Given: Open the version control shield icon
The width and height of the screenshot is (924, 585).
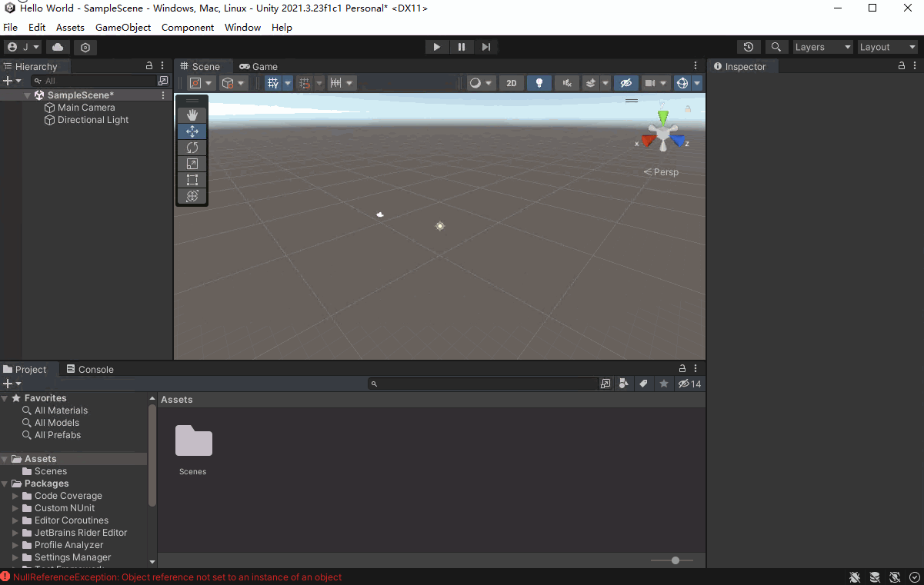Looking at the screenshot, I should click(85, 47).
